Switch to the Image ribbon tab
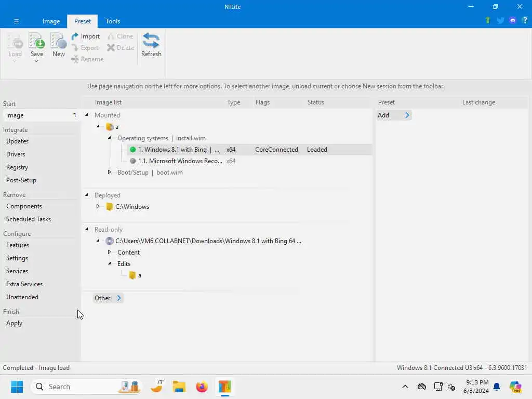The width and height of the screenshot is (532, 399). tap(51, 21)
